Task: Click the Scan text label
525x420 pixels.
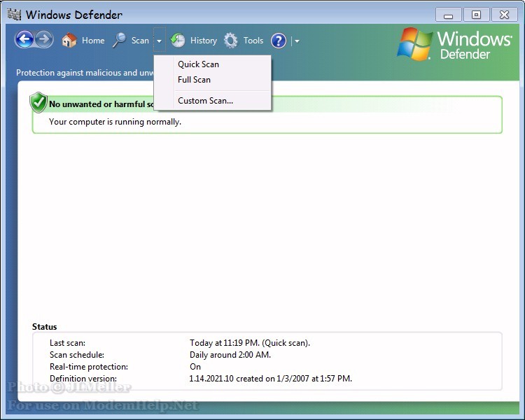Action: pyautogui.click(x=140, y=41)
